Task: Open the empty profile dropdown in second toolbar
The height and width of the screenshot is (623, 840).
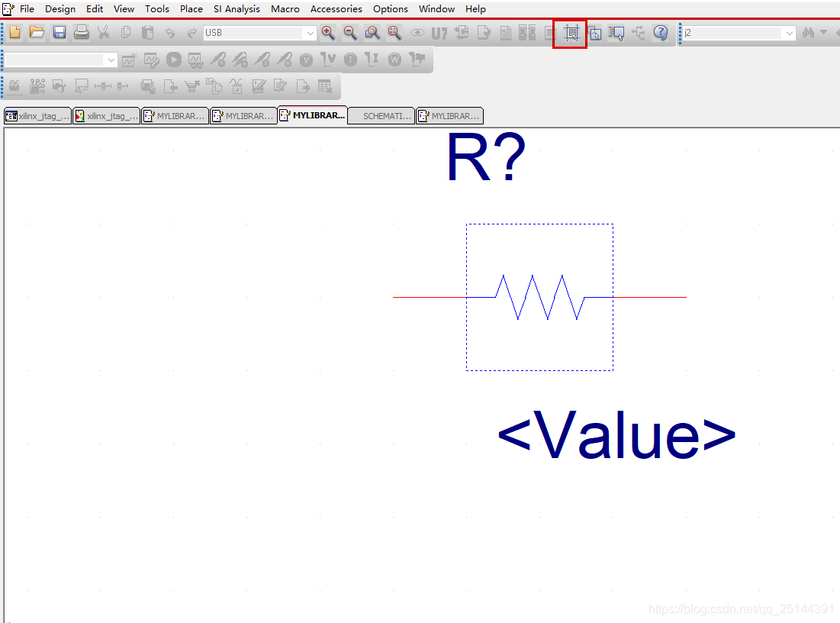Action: point(111,60)
